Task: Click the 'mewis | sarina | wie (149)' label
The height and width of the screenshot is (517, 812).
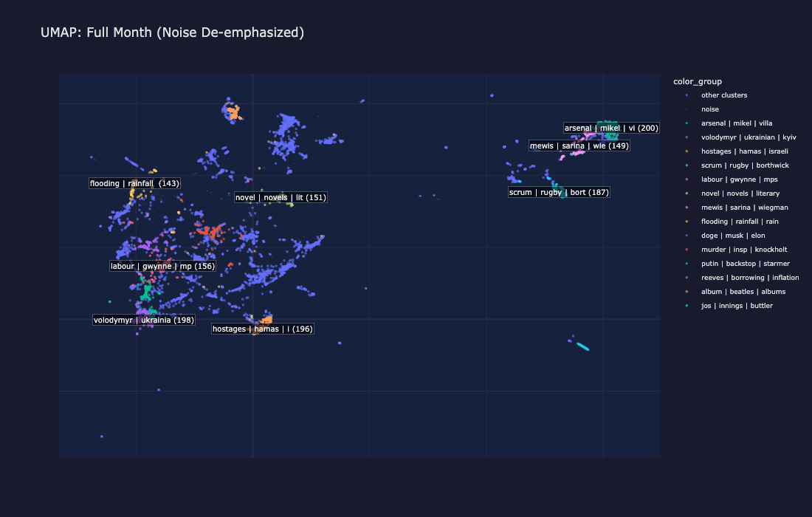Action: pos(579,145)
